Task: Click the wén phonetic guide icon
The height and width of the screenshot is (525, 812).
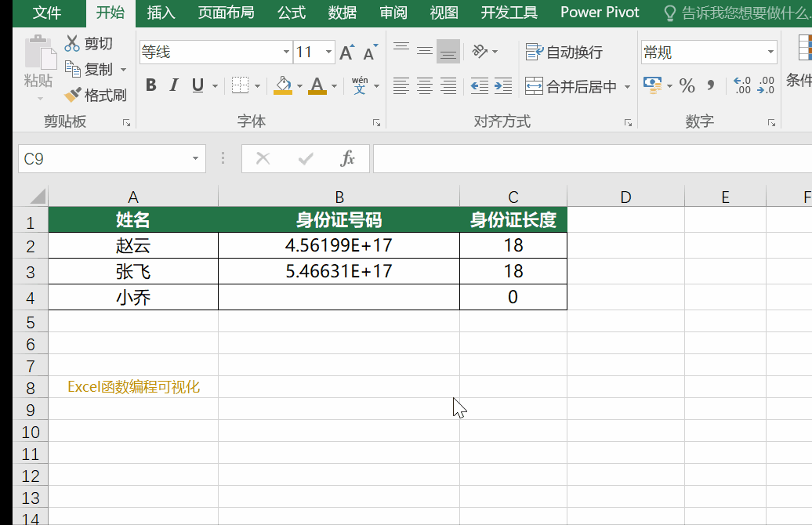Action: [x=360, y=85]
